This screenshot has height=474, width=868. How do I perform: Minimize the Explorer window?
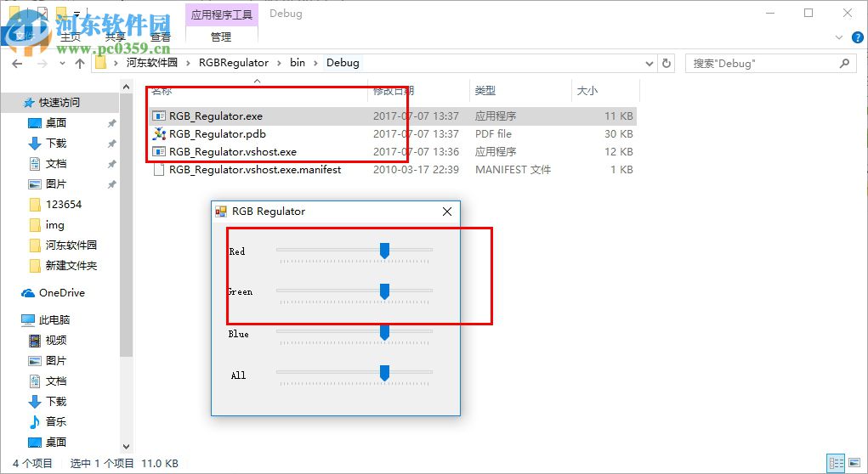(x=770, y=14)
